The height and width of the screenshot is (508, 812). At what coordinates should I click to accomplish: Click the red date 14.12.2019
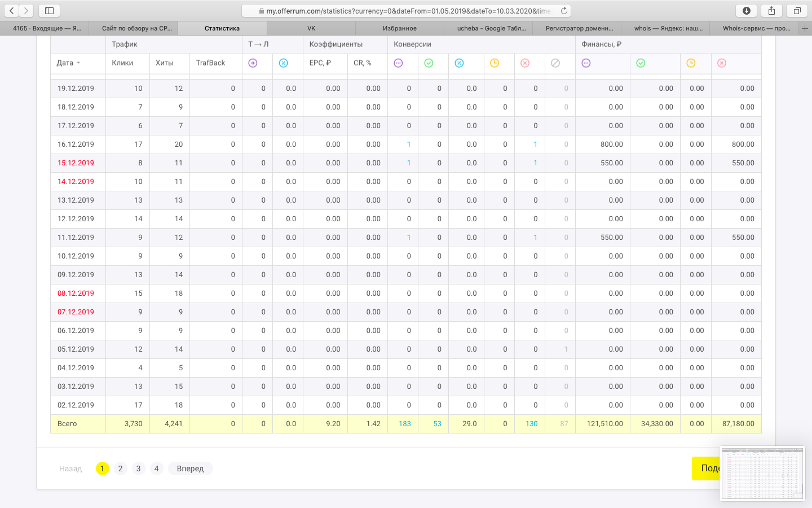pyautogui.click(x=76, y=182)
